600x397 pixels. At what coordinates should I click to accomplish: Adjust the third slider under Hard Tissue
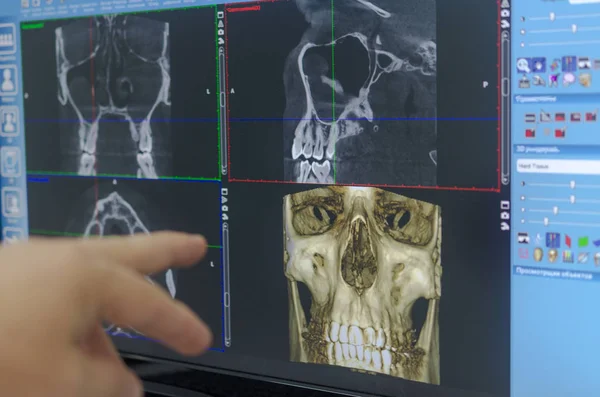[x=556, y=210]
